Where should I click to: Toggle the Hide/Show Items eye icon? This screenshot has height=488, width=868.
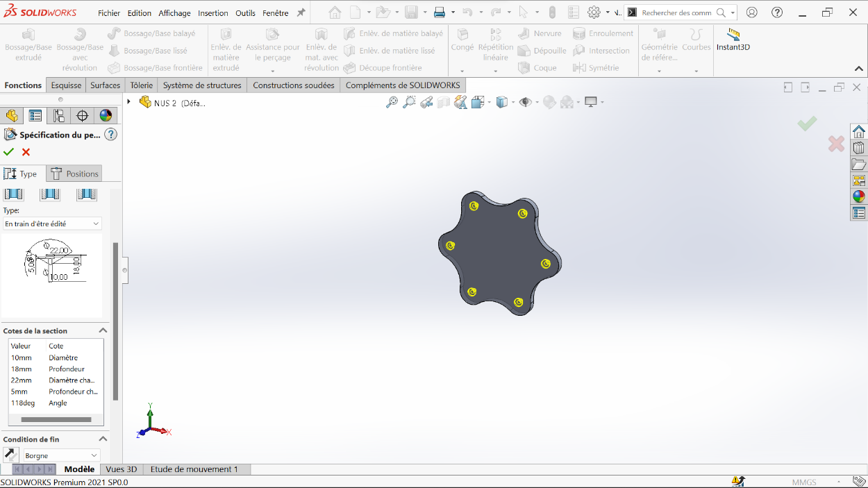coord(526,102)
